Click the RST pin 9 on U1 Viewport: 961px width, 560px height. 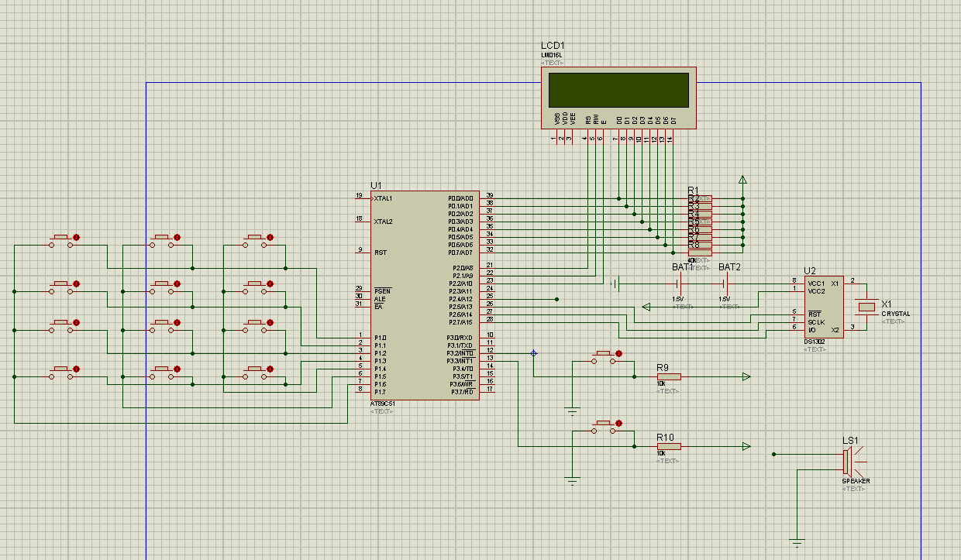(361, 251)
